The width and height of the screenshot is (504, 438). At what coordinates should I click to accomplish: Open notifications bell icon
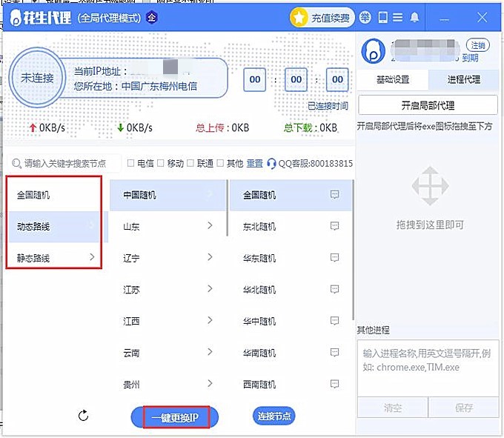414,17
